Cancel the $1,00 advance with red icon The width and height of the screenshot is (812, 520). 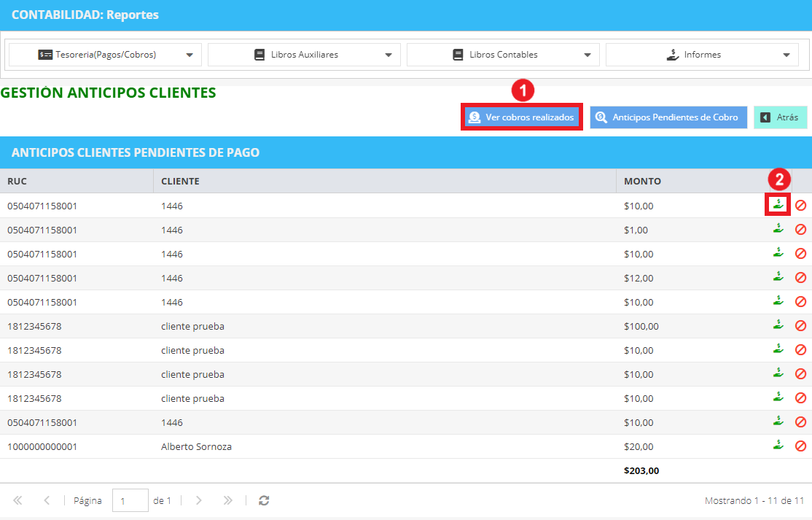point(800,230)
